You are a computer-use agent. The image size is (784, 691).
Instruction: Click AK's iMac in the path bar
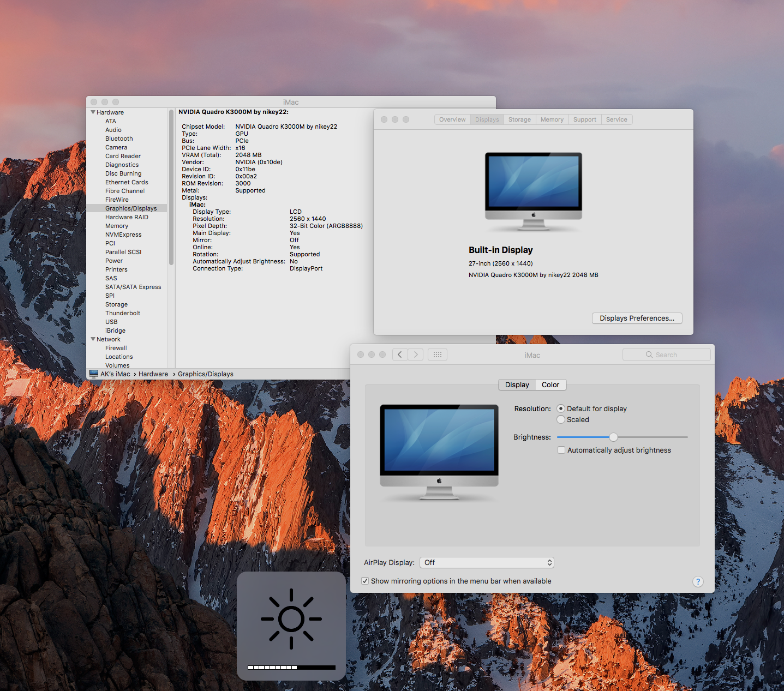click(115, 374)
